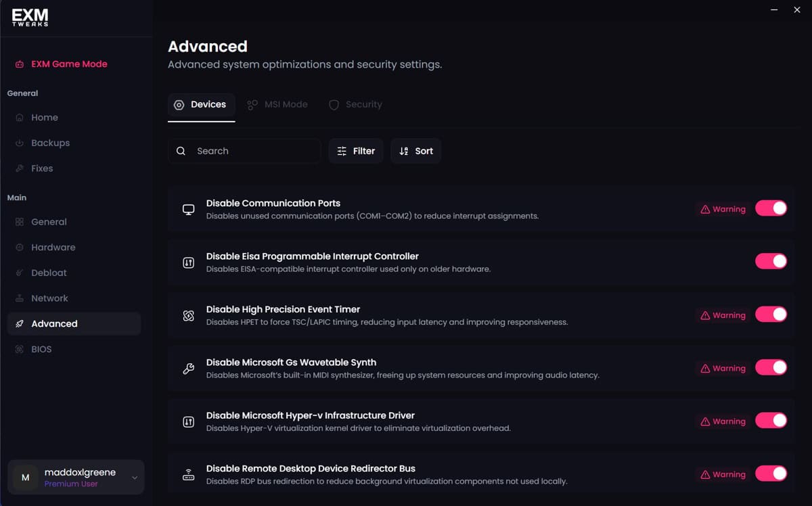Select the Hardware chip icon

tap(20, 248)
